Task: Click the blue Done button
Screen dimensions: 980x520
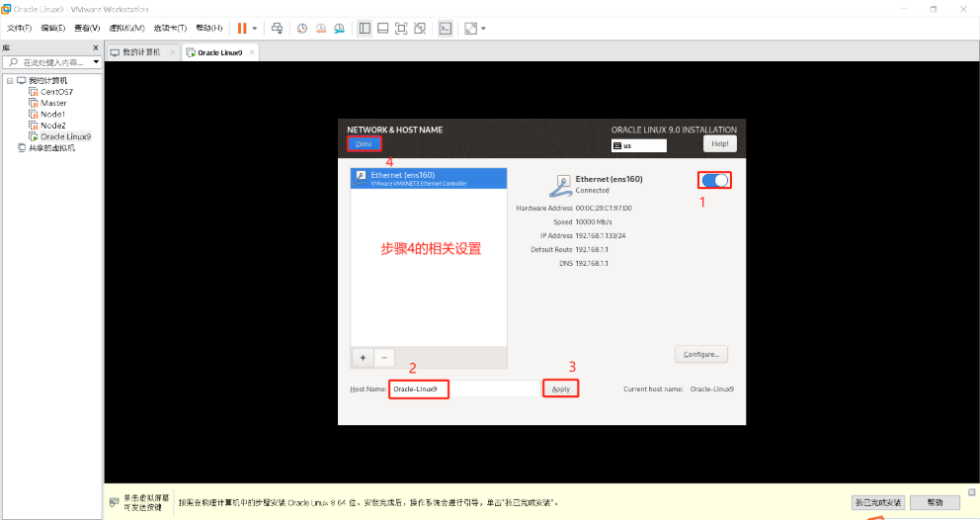Action: pos(364,144)
